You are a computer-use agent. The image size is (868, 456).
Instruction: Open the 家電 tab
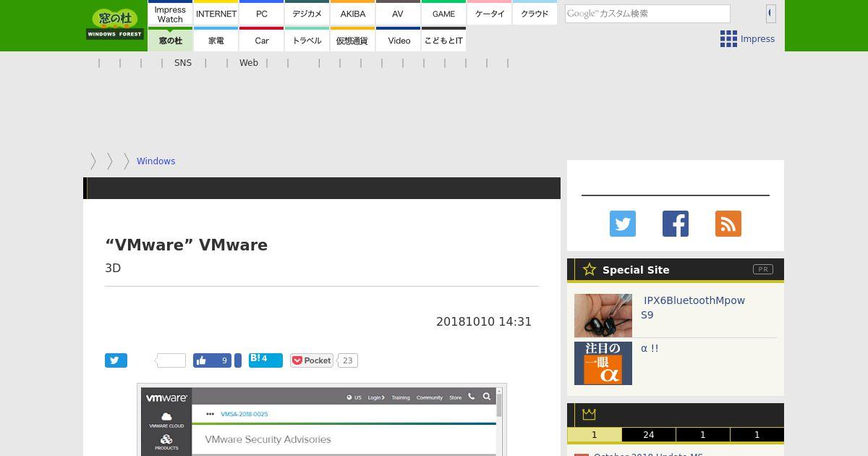tap(216, 40)
